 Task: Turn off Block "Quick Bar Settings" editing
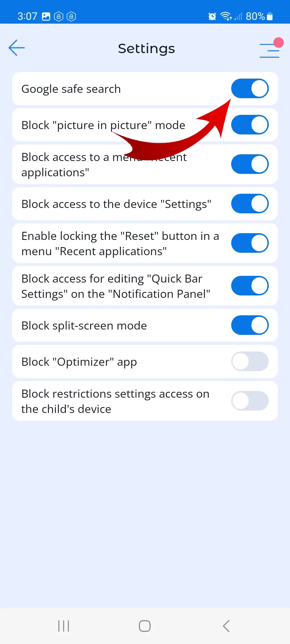tap(250, 286)
